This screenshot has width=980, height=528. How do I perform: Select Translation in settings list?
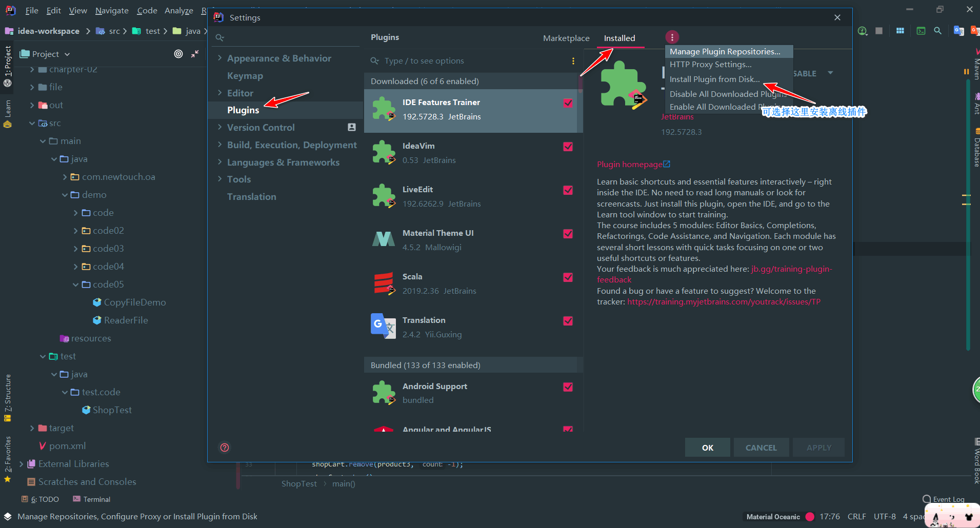point(252,196)
